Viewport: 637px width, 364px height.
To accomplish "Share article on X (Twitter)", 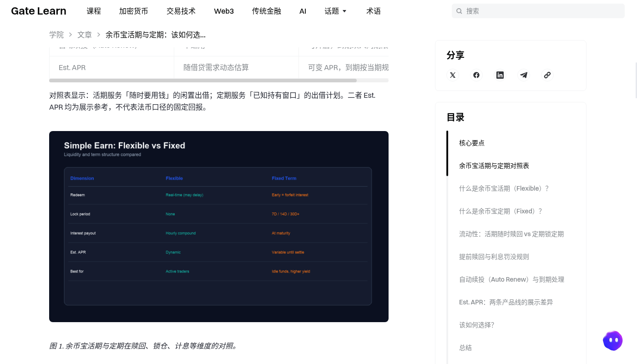I will tap(453, 75).
